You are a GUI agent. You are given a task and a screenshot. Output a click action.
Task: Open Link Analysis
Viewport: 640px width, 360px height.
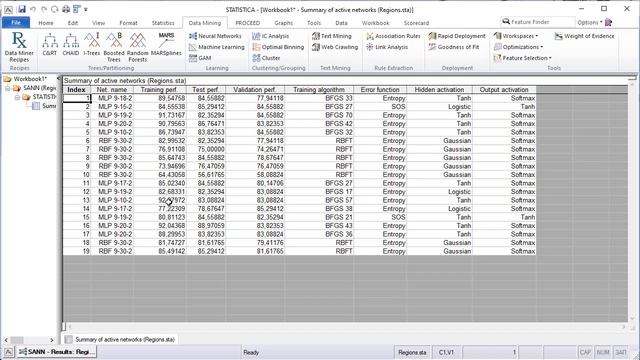click(387, 47)
